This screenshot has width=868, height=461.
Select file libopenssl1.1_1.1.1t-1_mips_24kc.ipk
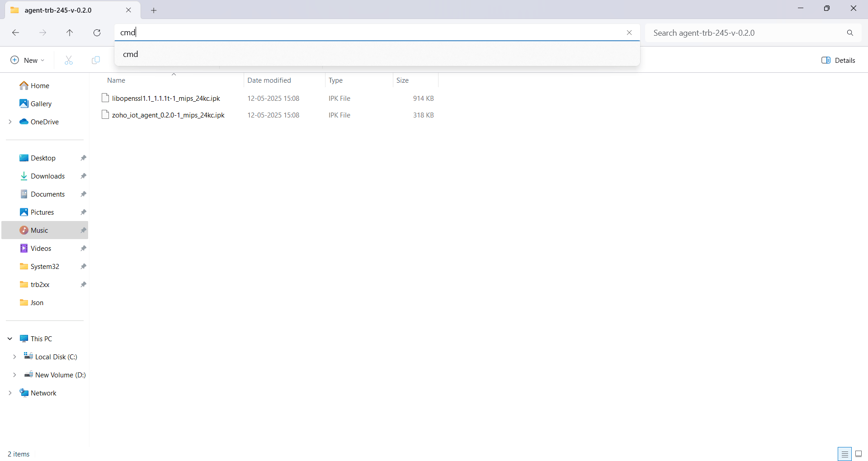(x=166, y=98)
